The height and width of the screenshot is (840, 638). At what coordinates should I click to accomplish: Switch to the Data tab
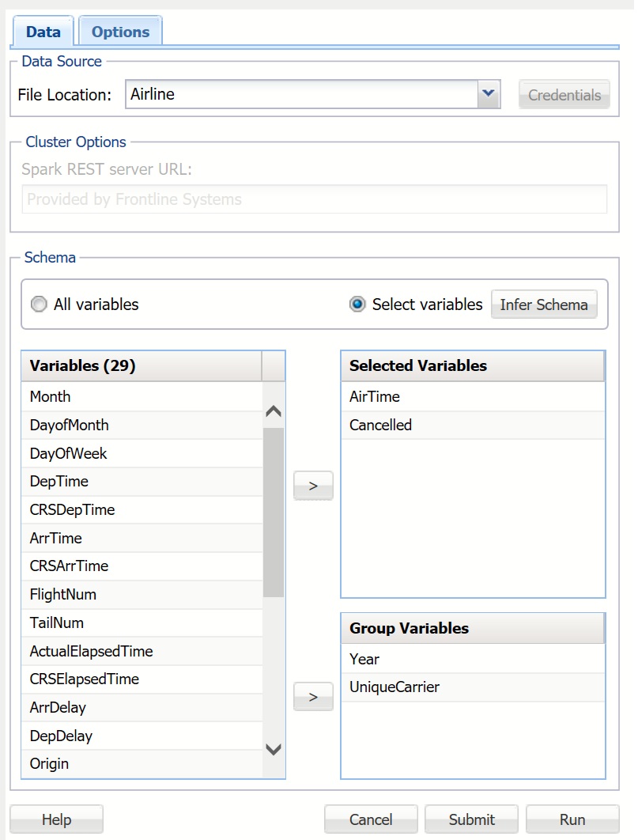point(43,31)
